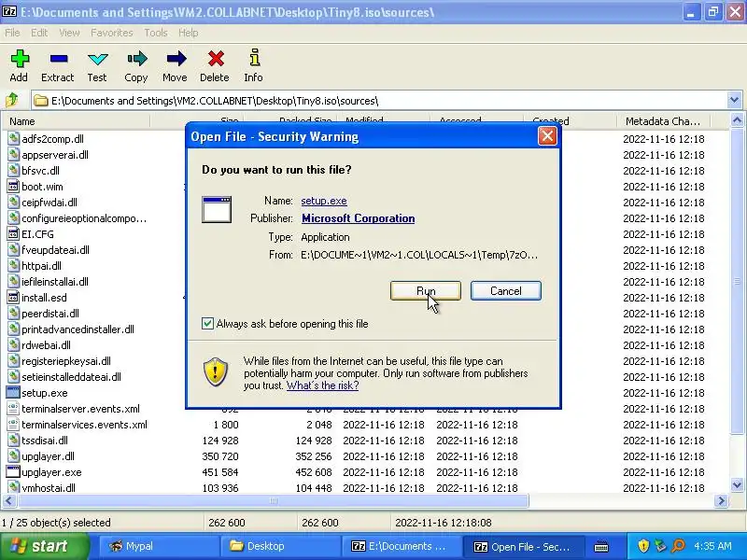Select the upglayer.exe file icon

(x=13, y=472)
